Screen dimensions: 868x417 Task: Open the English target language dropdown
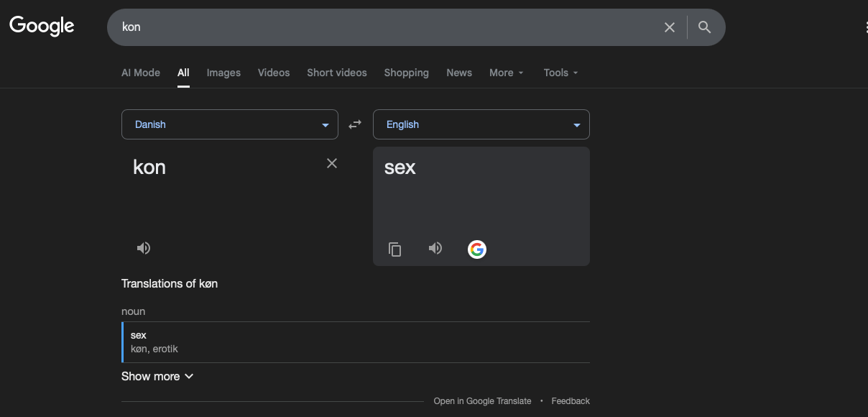[481, 124]
